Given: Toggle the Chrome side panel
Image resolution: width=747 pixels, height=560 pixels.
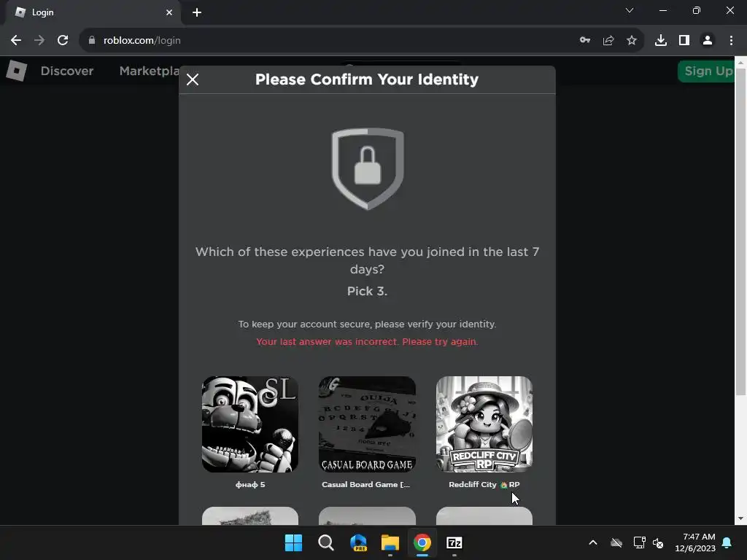Looking at the screenshot, I should pos(684,41).
